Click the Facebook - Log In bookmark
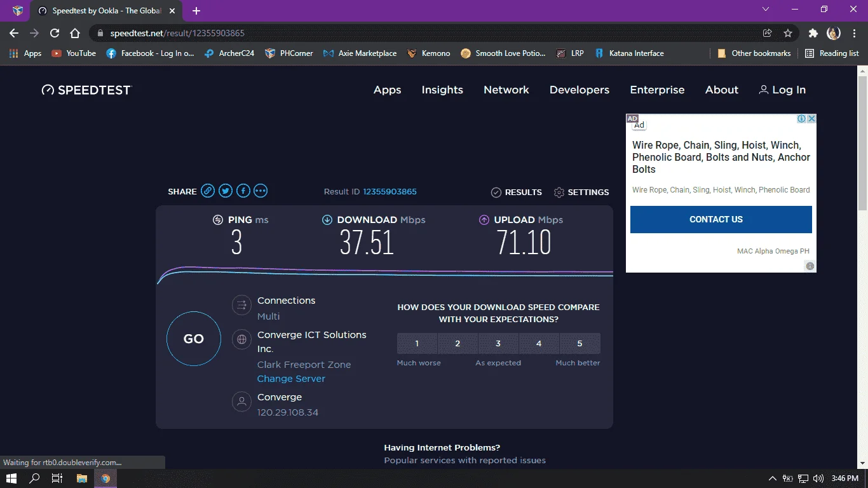This screenshot has height=488, width=868. 150,53
